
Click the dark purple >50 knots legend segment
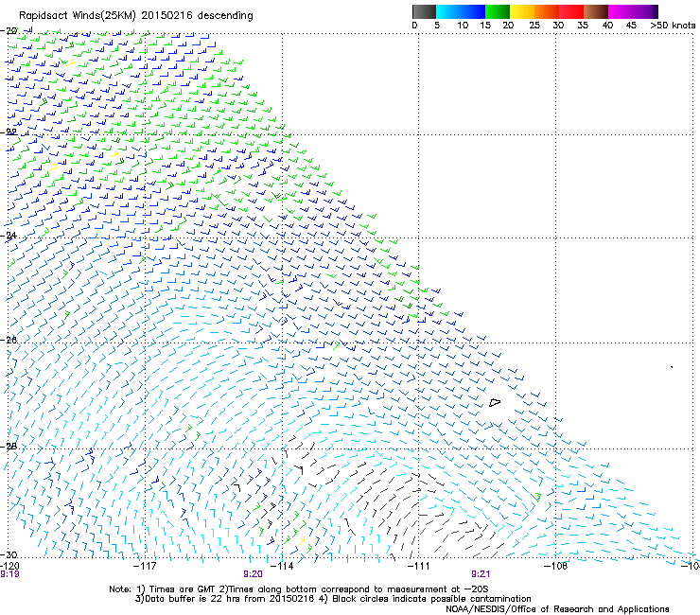655,11
